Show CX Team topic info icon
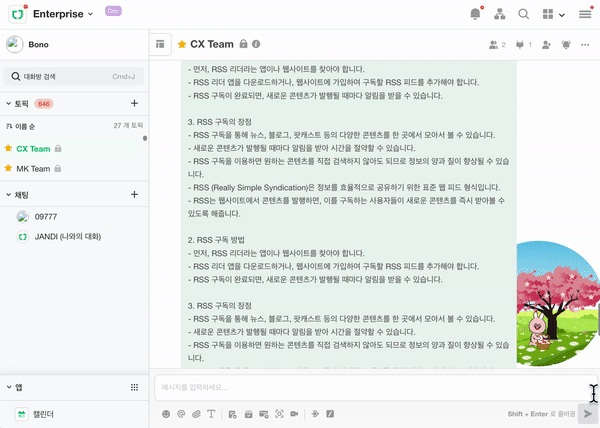Viewport: 600px width, 428px height. [257, 45]
